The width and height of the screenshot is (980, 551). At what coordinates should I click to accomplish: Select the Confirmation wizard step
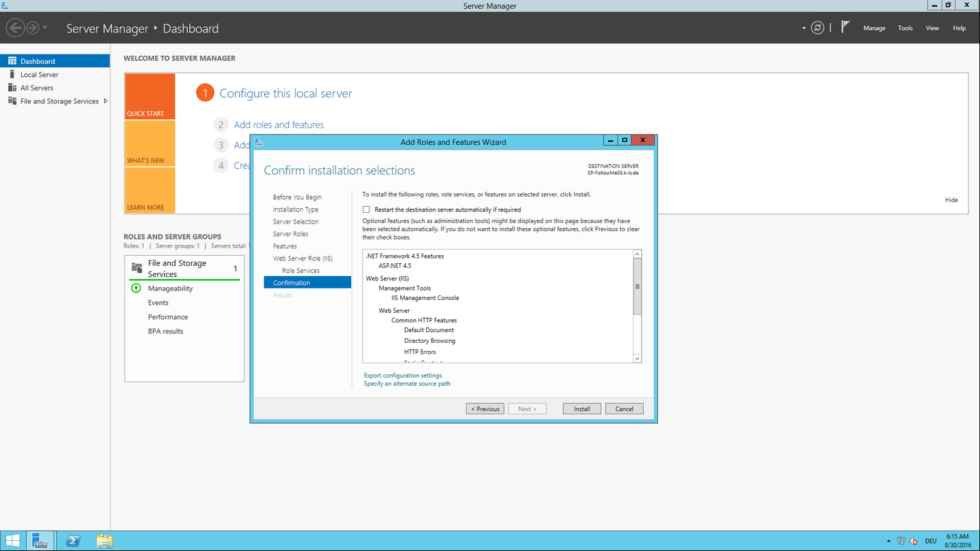pyautogui.click(x=308, y=283)
